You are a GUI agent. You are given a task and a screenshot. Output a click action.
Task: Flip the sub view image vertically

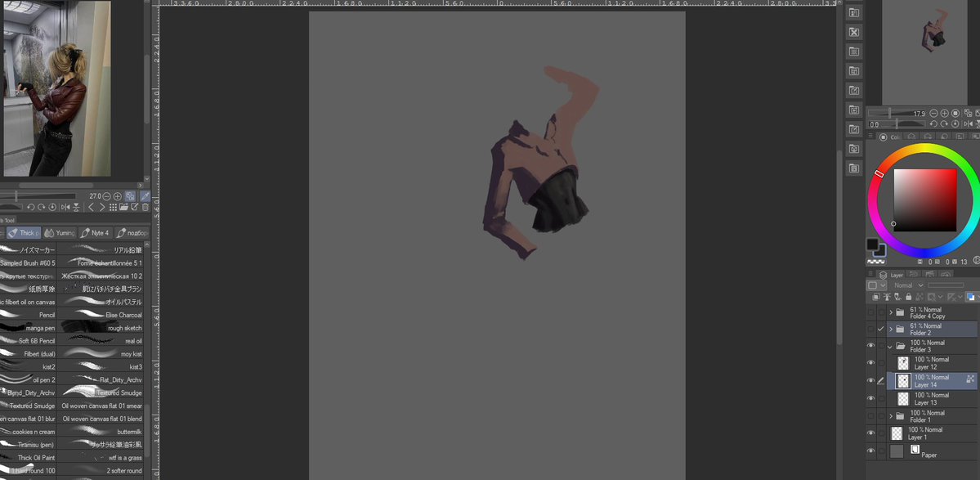(76, 208)
